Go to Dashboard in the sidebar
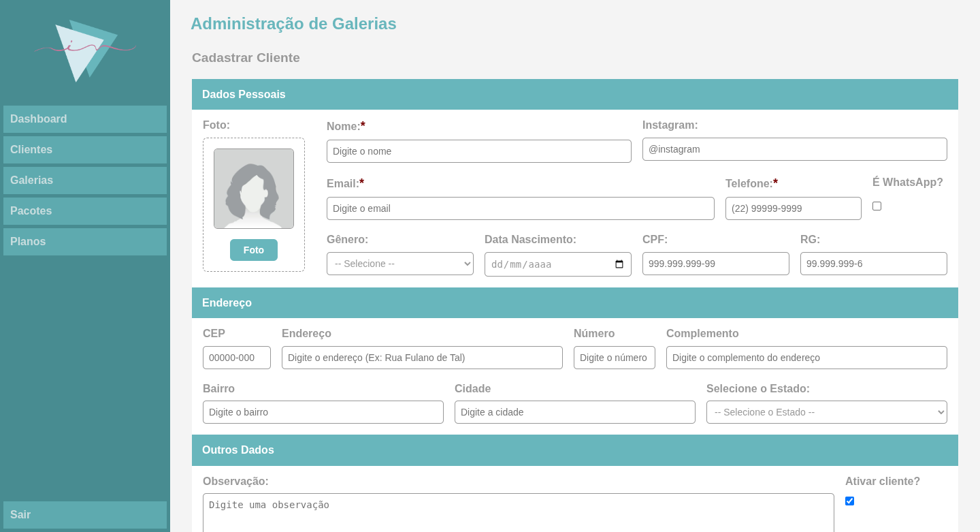The image size is (980, 532). [x=85, y=119]
